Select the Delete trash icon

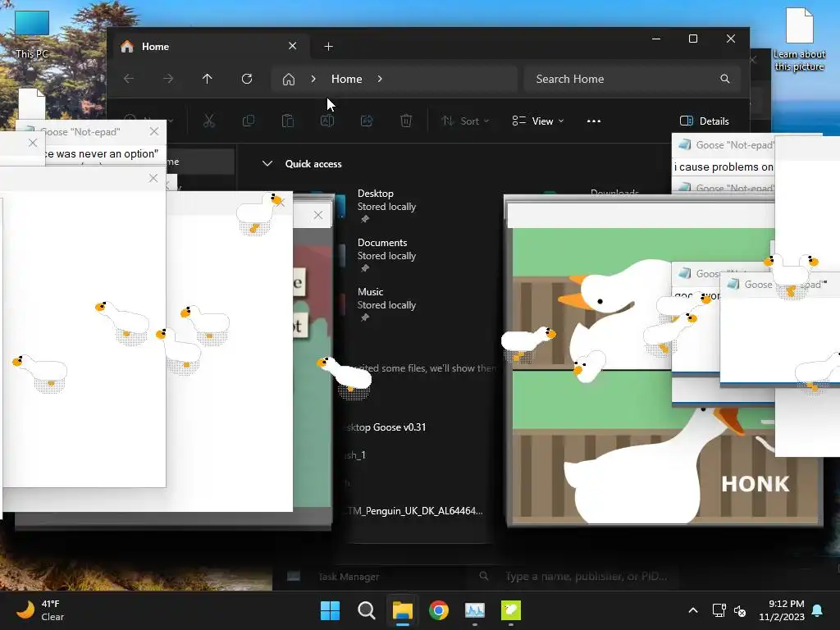coord(406,121)
